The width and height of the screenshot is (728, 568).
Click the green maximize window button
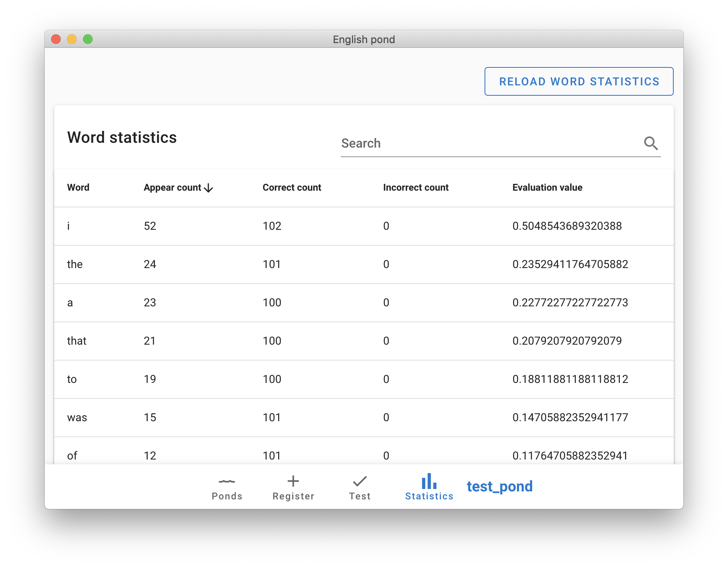point(88,39)
